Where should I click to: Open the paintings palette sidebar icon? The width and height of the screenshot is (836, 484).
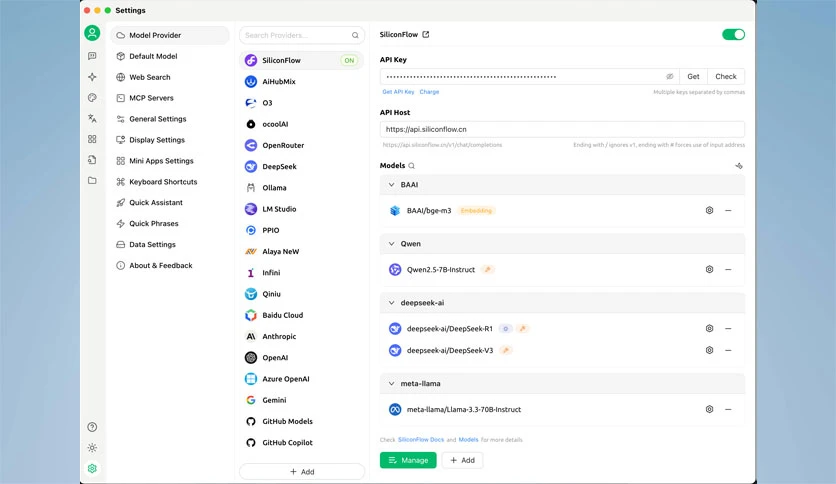(x=92, y=98)
